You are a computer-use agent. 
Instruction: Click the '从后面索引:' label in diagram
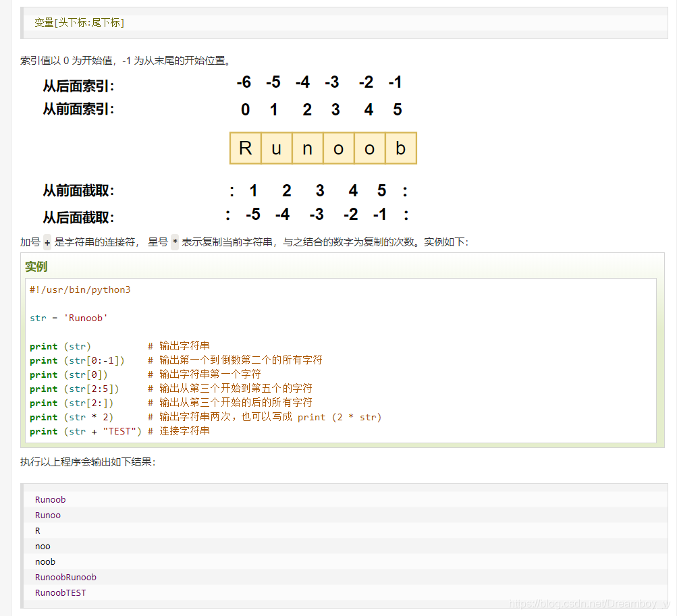click(78, 86)
